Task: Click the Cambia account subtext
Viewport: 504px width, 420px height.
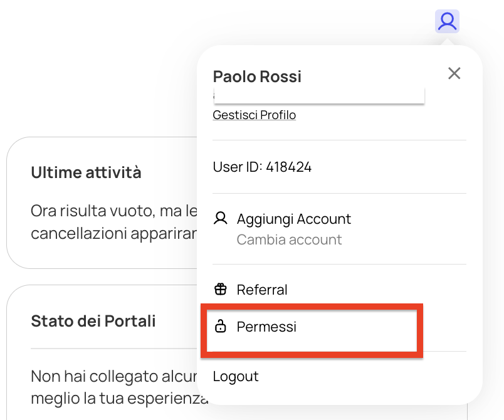Action: (289, 239)
